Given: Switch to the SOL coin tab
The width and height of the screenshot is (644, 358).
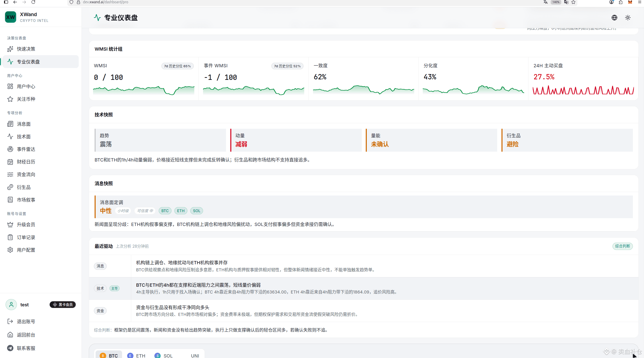Looking at the screenshot, I should (164, 355).
